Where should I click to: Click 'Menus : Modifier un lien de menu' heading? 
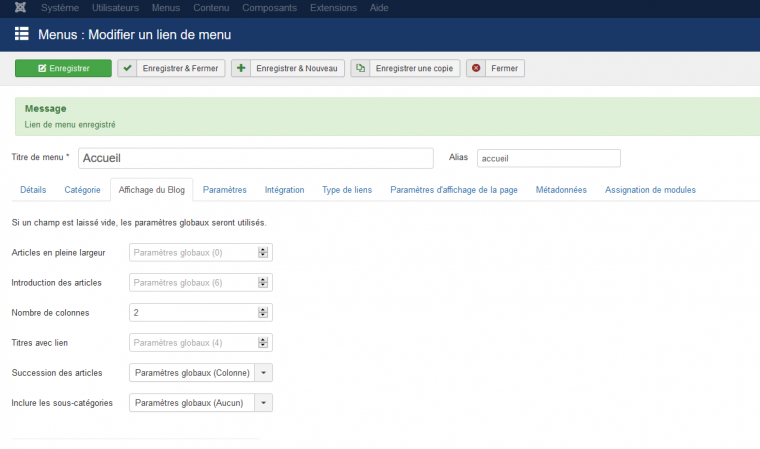coord(135,34)
